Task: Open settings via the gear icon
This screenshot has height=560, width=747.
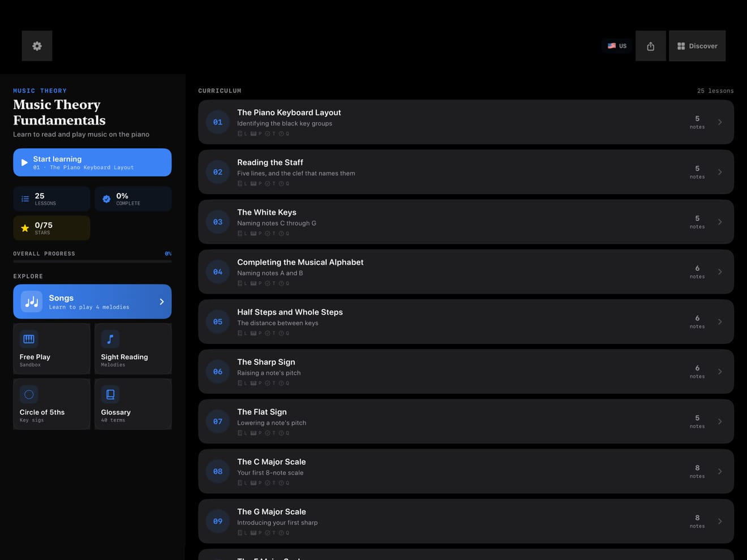Action: 37,46
